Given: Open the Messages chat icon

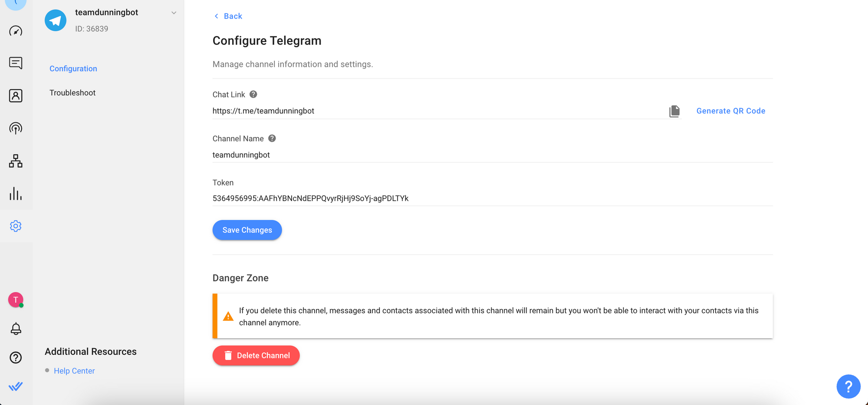Looking at the screenshot, I should [16, 63].
